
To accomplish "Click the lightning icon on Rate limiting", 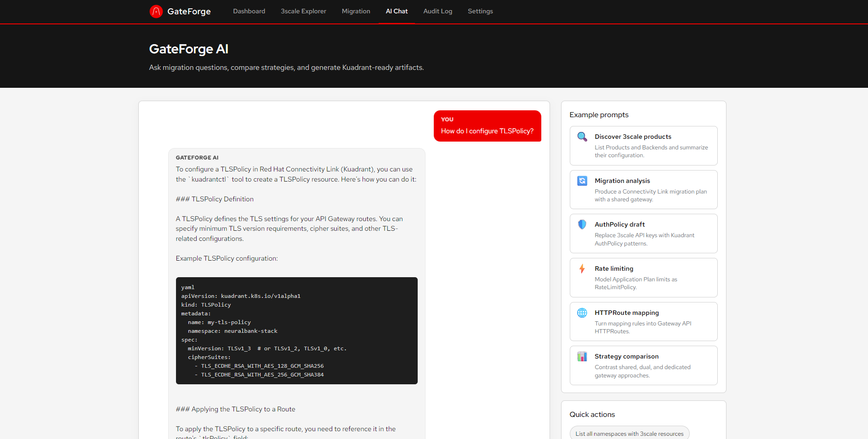I will [x=582, y=268].
